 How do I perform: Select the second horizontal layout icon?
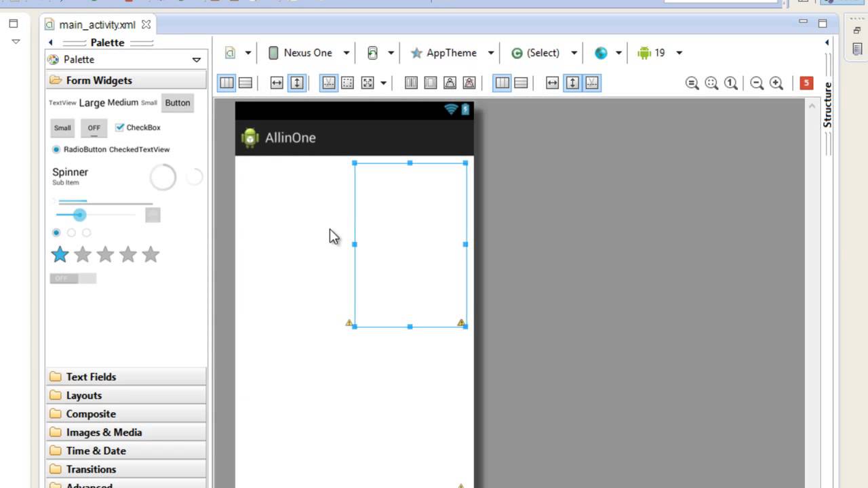coord(502,83)
